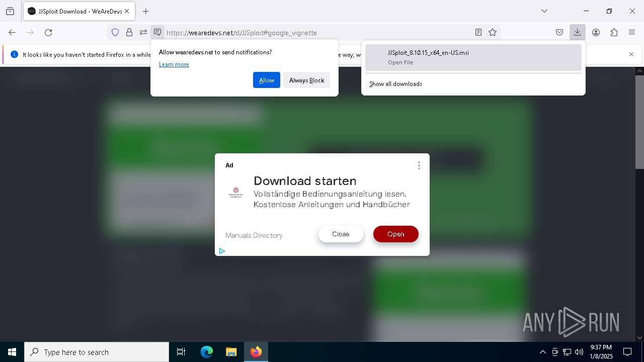Reload the current page
The height and width of the screenshot is (362, 644).
point(48,32)
